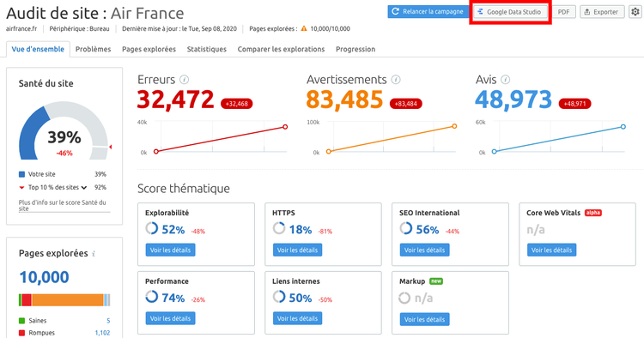The width and height of the screenshot is (644, 338).
Task: Click the Avertissements +83,484 change badge
Action: click(x=406, y=104)
